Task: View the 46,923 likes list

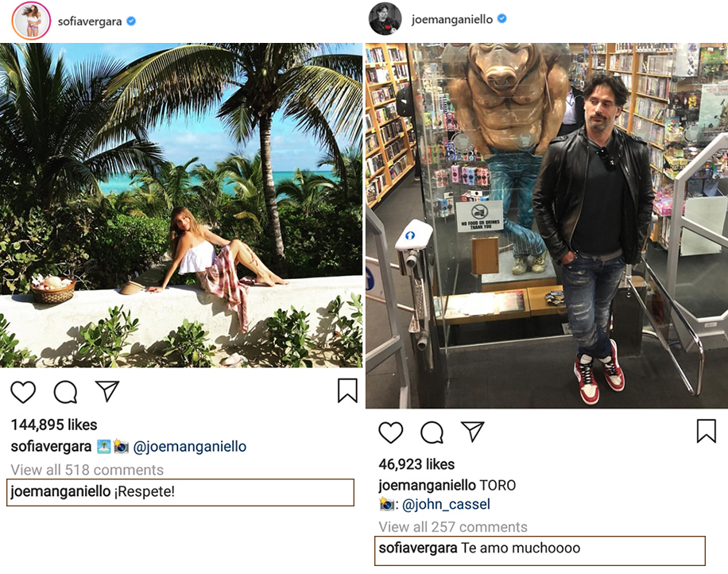Action: click(416, 464)
